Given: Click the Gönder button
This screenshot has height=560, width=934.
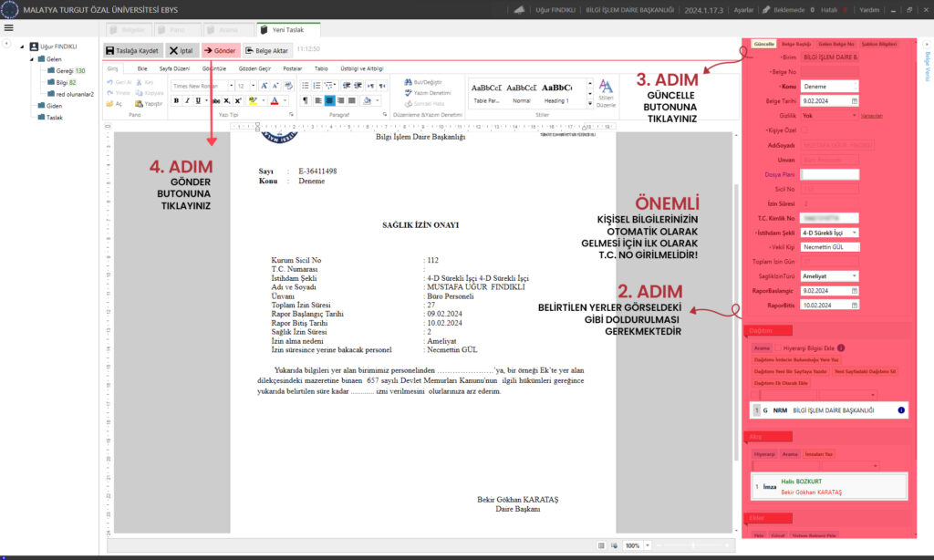Looking at the screenshot, I should [220, 51].
